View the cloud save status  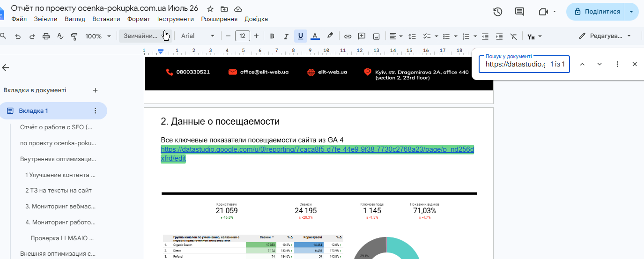pyautogui.click(x=238, y=9)
